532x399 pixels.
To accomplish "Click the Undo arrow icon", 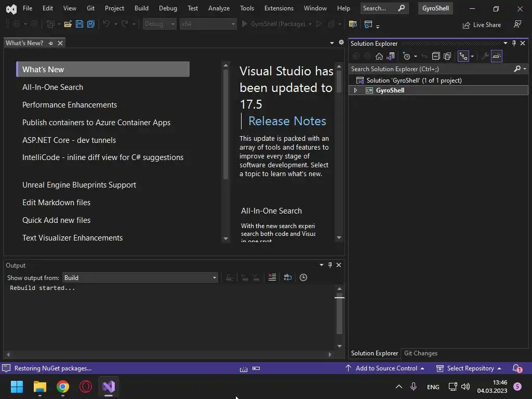I will tap(106, 24).
